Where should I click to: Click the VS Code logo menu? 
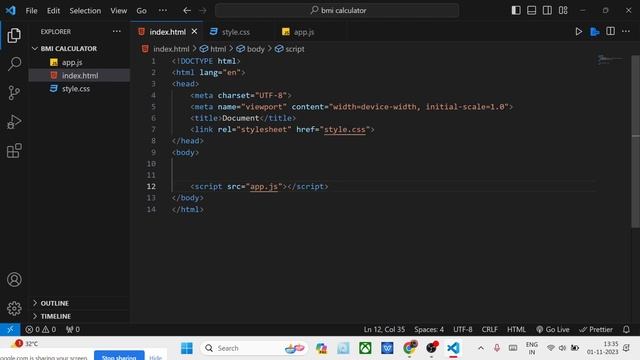click(x=11, y=10)
